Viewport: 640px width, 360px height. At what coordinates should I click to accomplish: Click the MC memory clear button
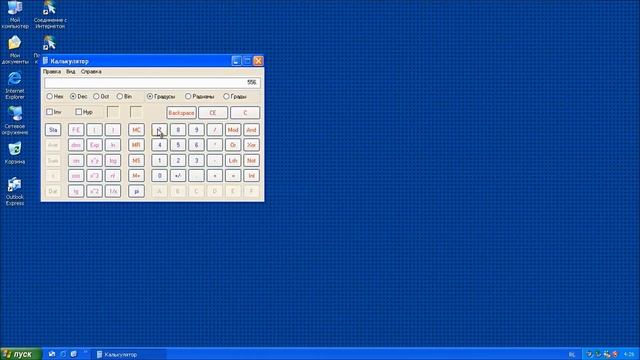pyautogui.click(x=136, y=130)
